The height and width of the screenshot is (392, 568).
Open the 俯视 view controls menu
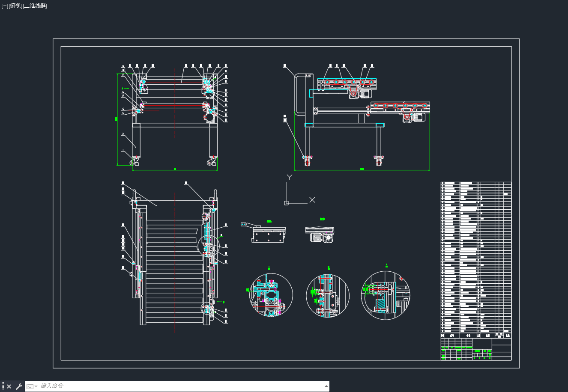[x=15, y=6]
